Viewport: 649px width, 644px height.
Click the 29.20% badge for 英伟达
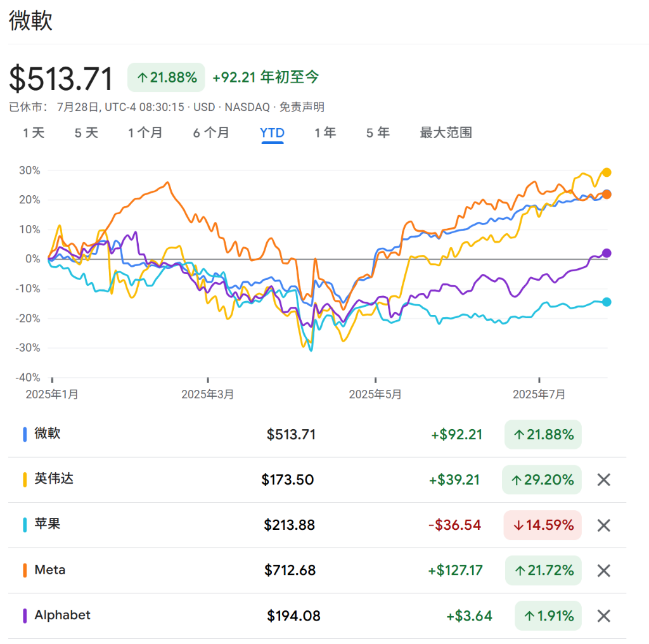pos(542,480)
